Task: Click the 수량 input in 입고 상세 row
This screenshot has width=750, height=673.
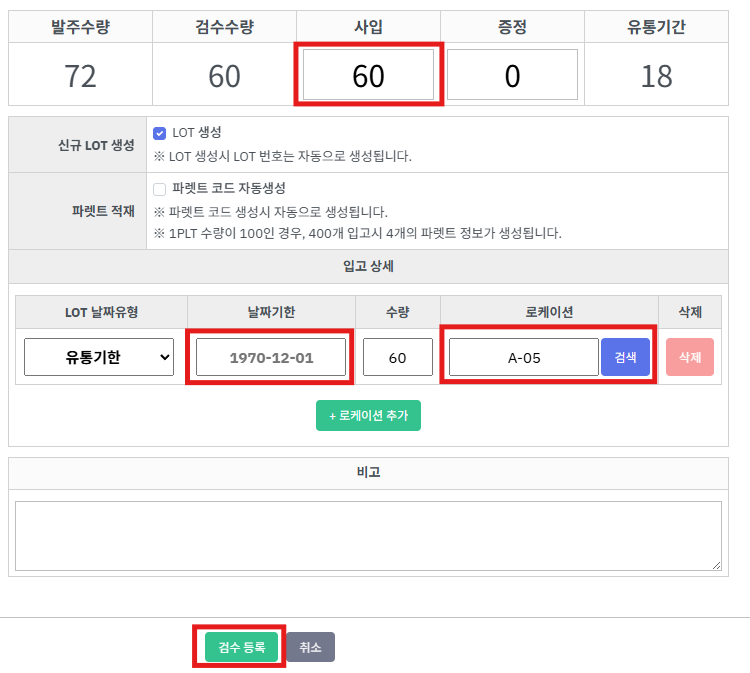Action: (397, 357)
